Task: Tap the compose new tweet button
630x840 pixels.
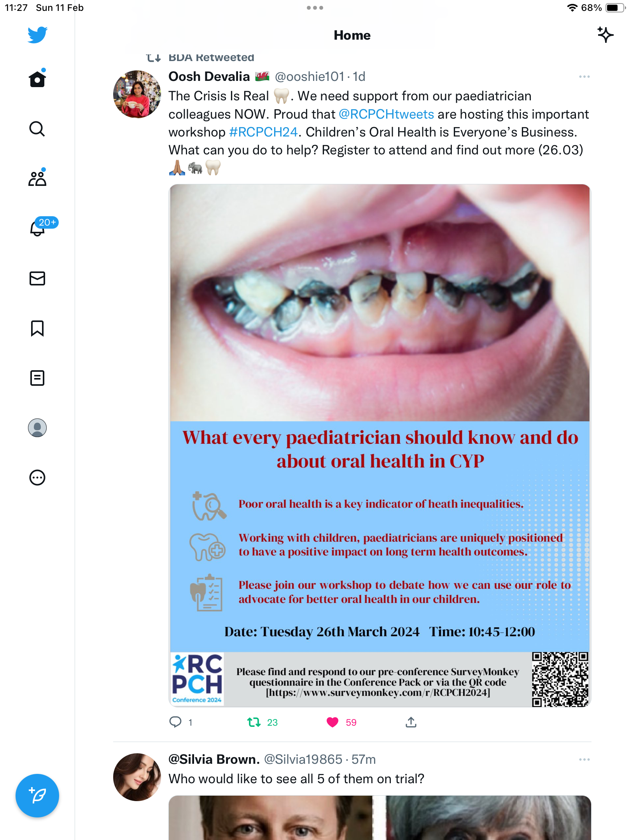Action: pos(37,796)
